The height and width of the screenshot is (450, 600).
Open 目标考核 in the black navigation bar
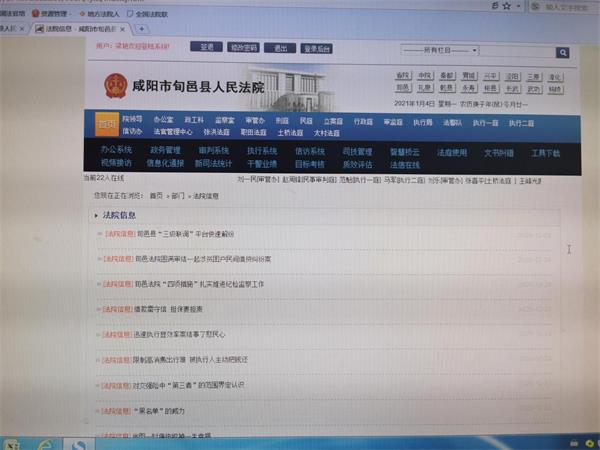click(x=310, y=165)
